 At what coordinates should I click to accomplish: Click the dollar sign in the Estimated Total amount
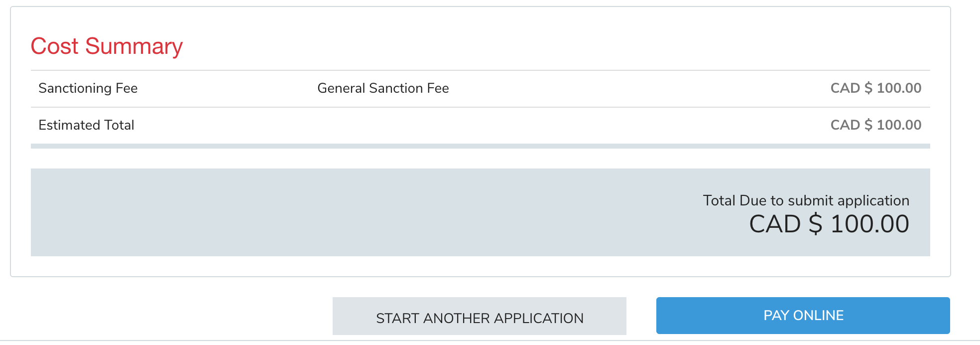click(x=868, y=125)
